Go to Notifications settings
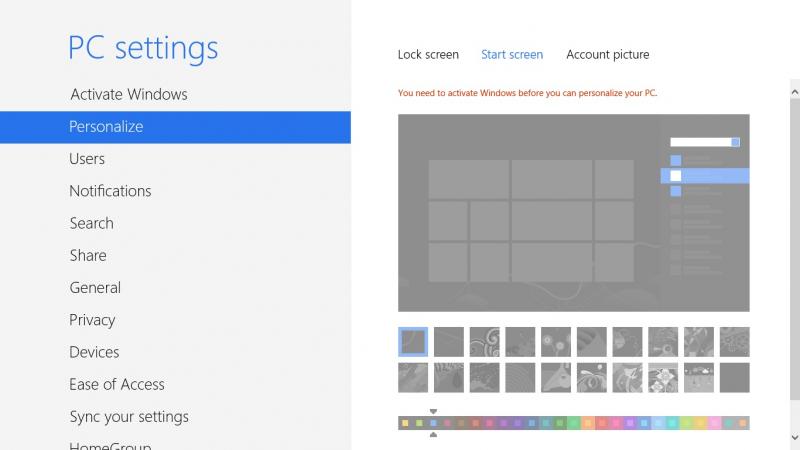The width and height of the screenshot is (800, 450). pos(110,191)
